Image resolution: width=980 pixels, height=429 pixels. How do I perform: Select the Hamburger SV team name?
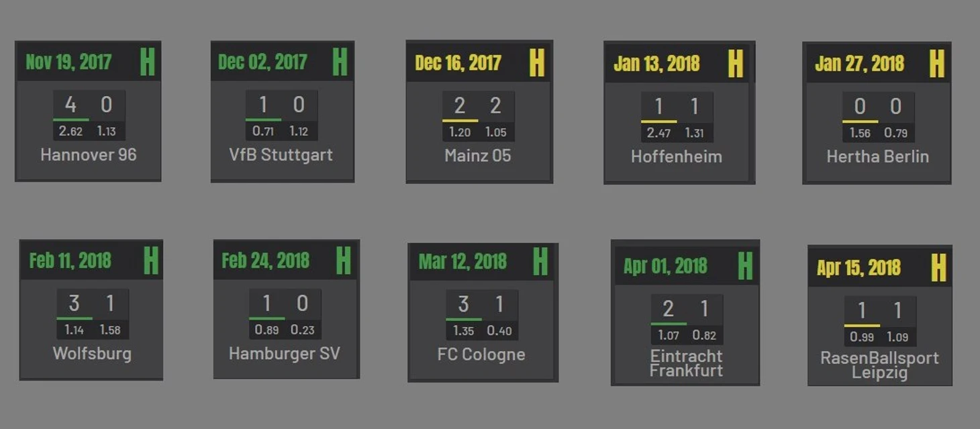[x=285, y=353]
